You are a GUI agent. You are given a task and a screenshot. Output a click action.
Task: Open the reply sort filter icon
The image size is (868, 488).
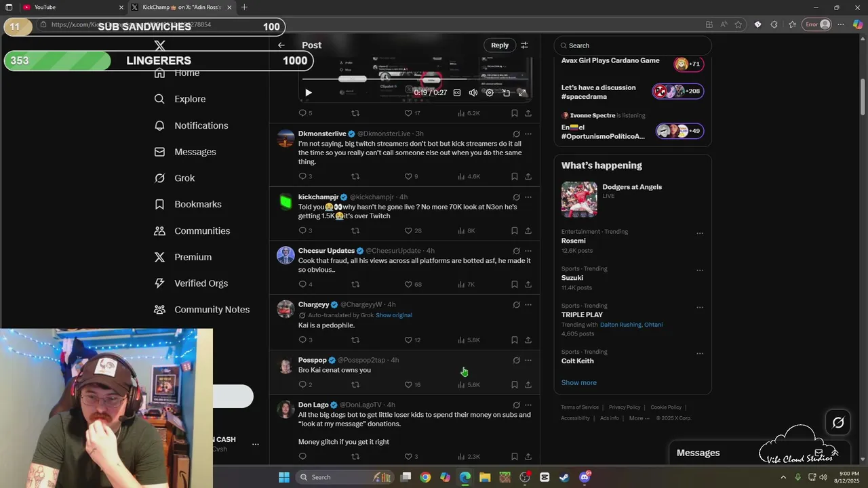coord(524,45)
